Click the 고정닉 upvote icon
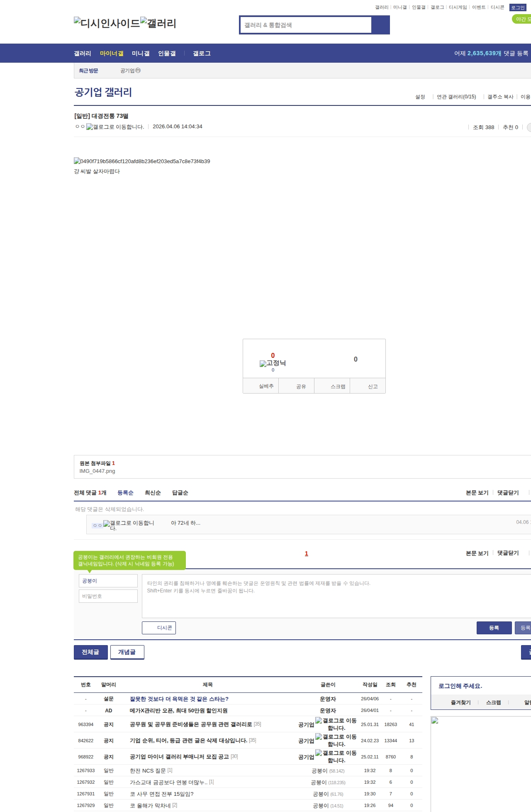The image size is (531, 812). point(263,364)
